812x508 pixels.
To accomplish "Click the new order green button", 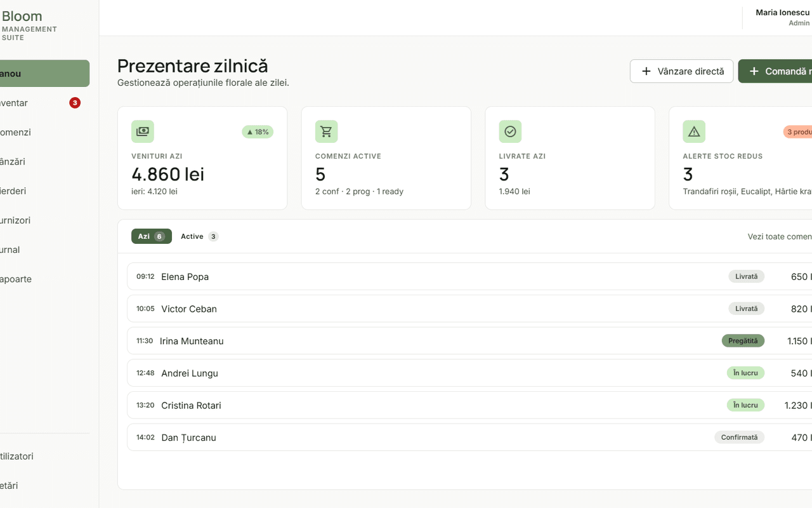I will [775, 71].
